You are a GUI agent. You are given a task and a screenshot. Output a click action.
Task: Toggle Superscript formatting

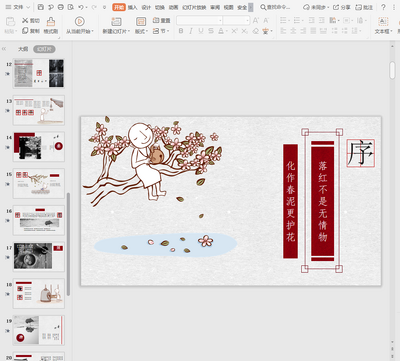[x=234, y=31]
